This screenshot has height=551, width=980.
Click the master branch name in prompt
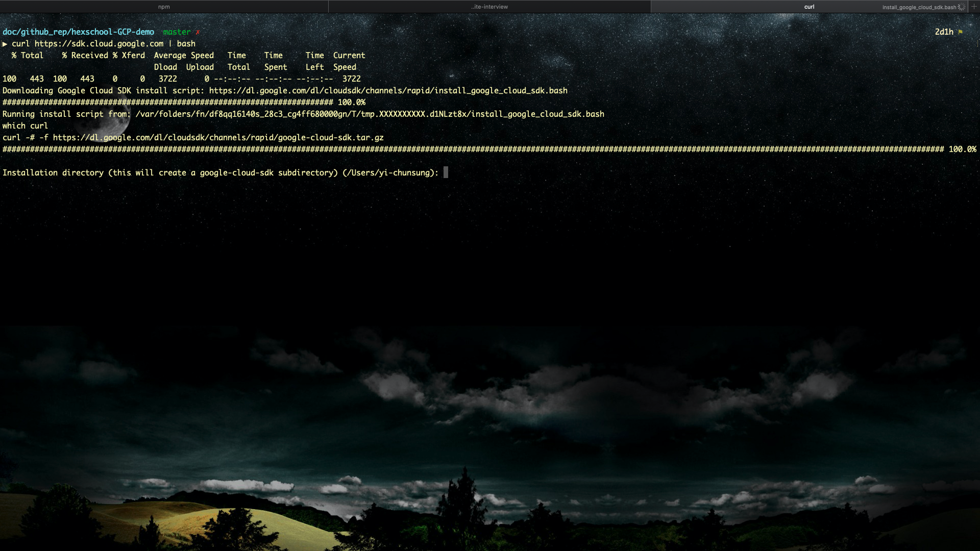pos(177,32)
